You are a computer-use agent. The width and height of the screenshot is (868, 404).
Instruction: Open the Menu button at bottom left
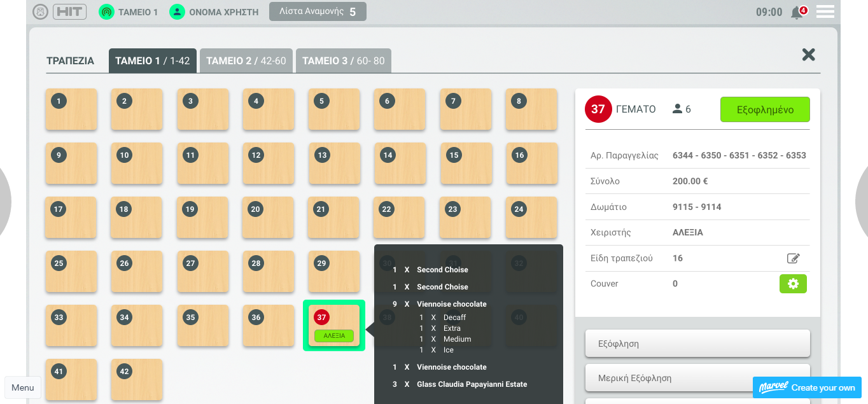click(x=23, y=387)
